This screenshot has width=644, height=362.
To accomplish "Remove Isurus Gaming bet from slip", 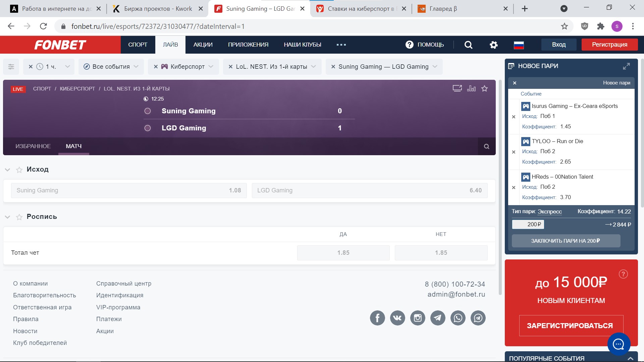I will (514, 117).
